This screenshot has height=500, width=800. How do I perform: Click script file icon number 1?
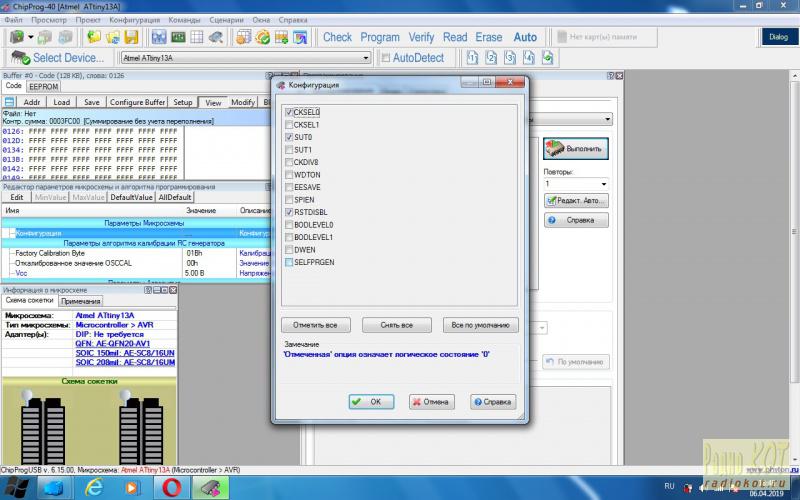pos(472,58)
